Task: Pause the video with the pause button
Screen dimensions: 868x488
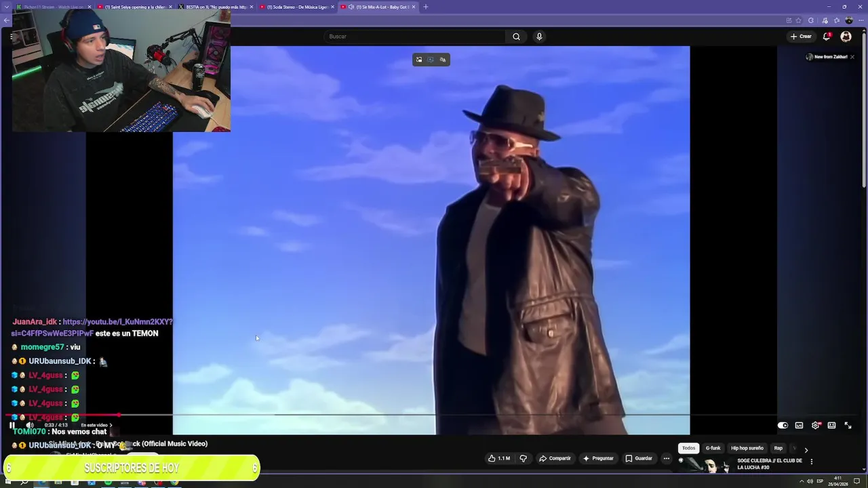Action: click(x=12, y=425)
